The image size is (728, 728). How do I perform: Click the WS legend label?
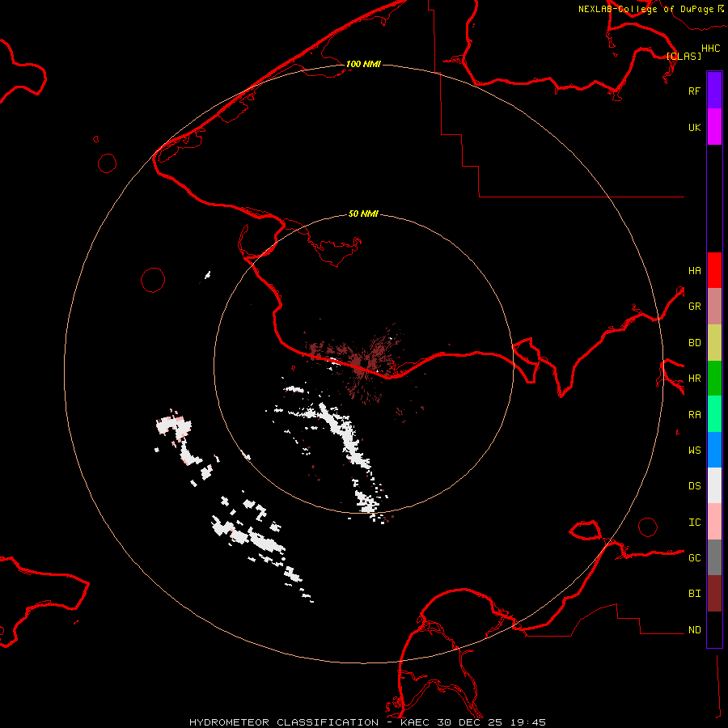coord(694,451)
